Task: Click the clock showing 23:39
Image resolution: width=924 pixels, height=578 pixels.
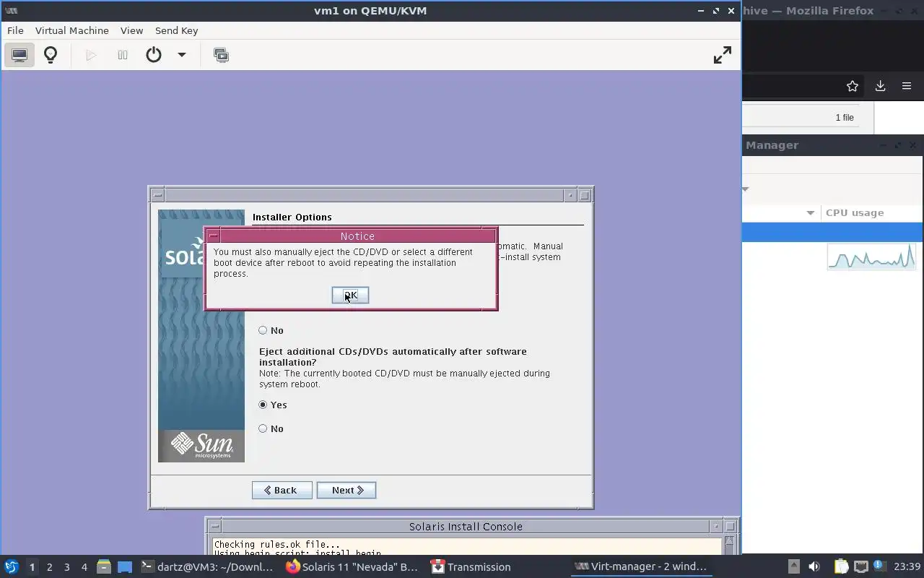Action: (x=907, y=567)
